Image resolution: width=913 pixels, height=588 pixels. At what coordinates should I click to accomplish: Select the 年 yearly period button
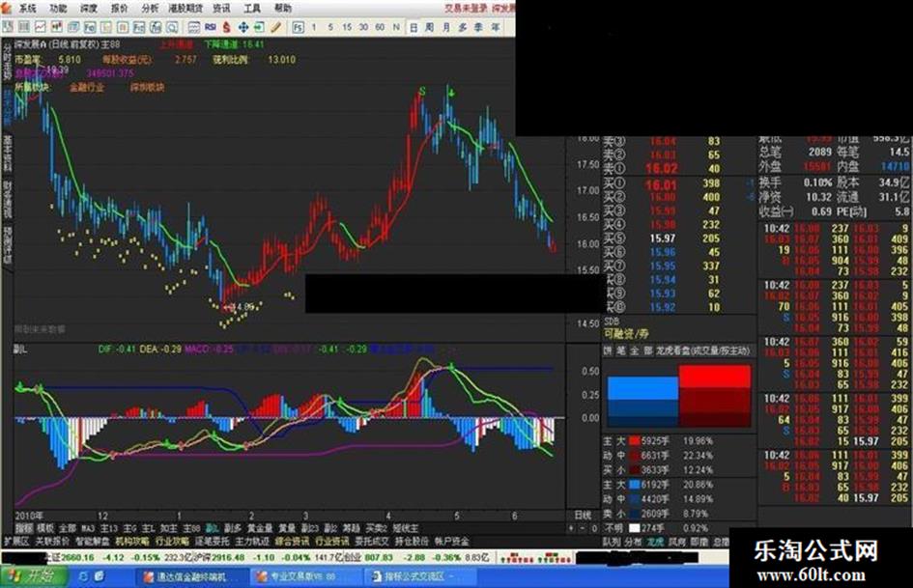[496, 27]
